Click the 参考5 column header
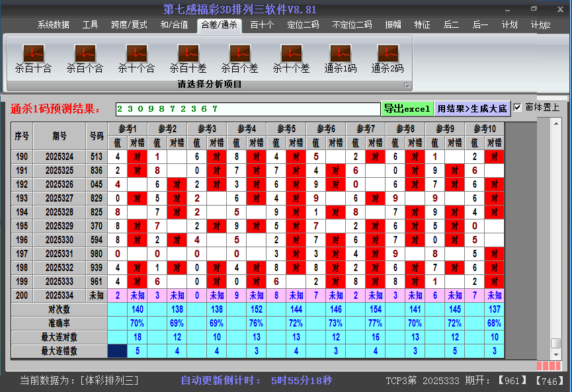The width and height of the screenshot is (572, 392). pyautogui.click(x=286, y=128)
